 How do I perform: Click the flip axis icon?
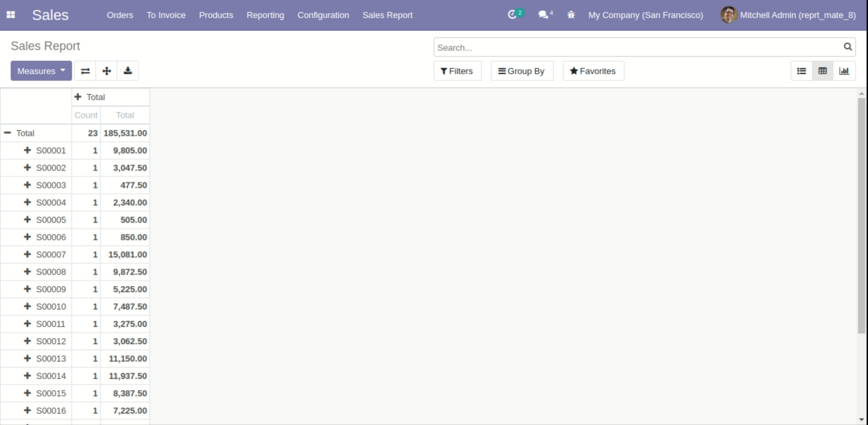[85, 71]
